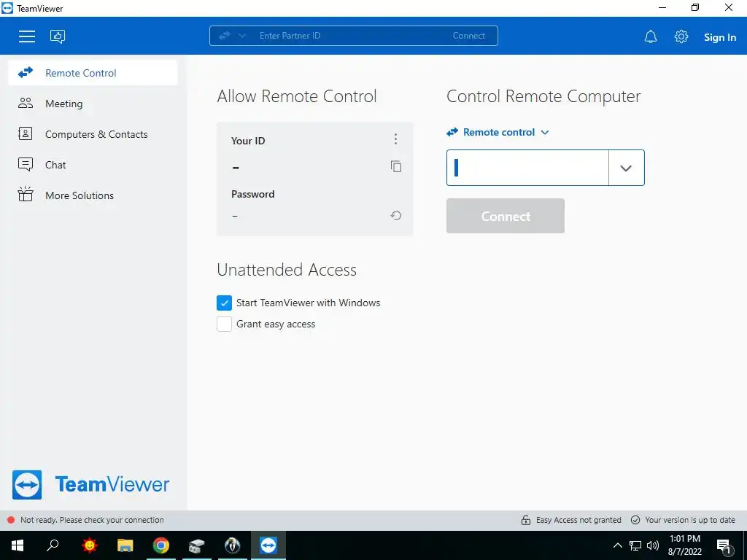The height and width of the screenshot is (560, 747).
Task: Open the settings gear icon
Action: [681, 36]
